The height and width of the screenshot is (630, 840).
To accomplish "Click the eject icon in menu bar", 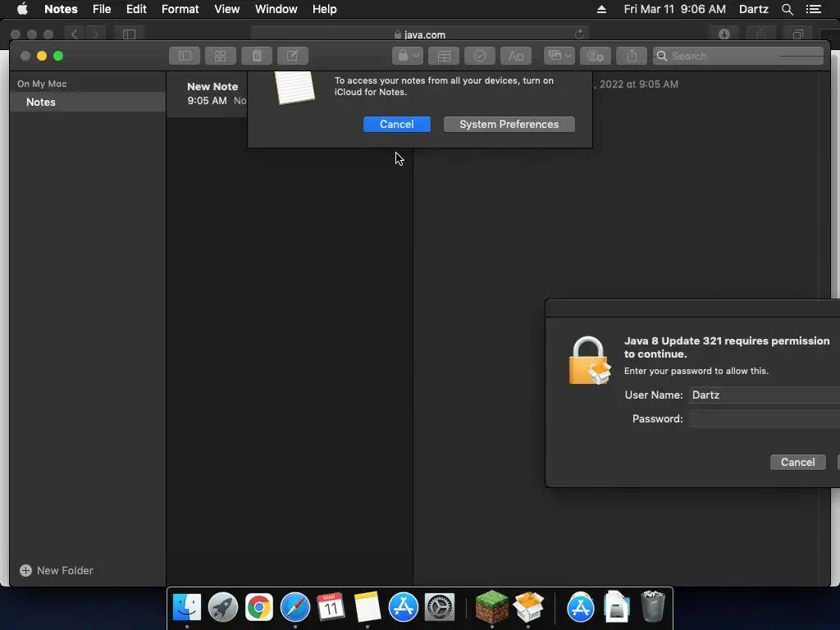I will click(x=601, y=9).
